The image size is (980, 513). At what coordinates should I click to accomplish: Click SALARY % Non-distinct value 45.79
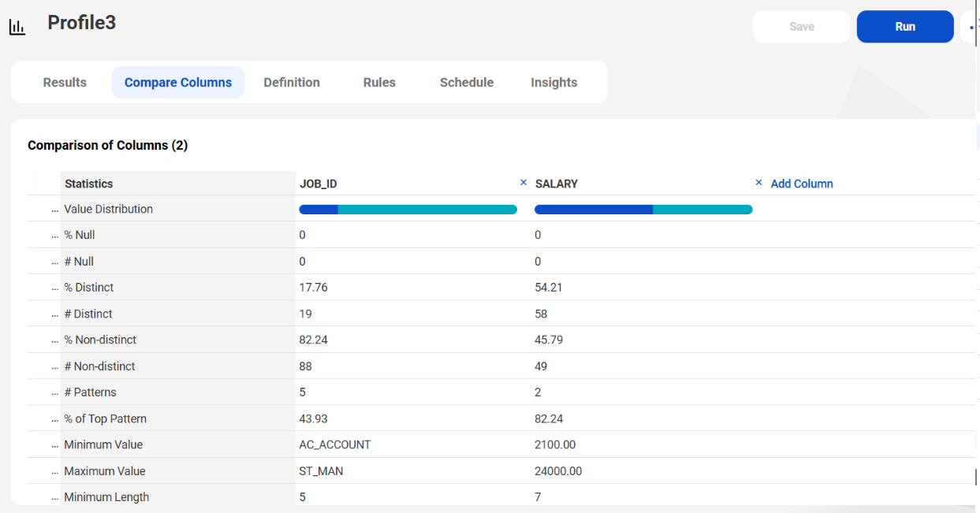pos(549,340)
